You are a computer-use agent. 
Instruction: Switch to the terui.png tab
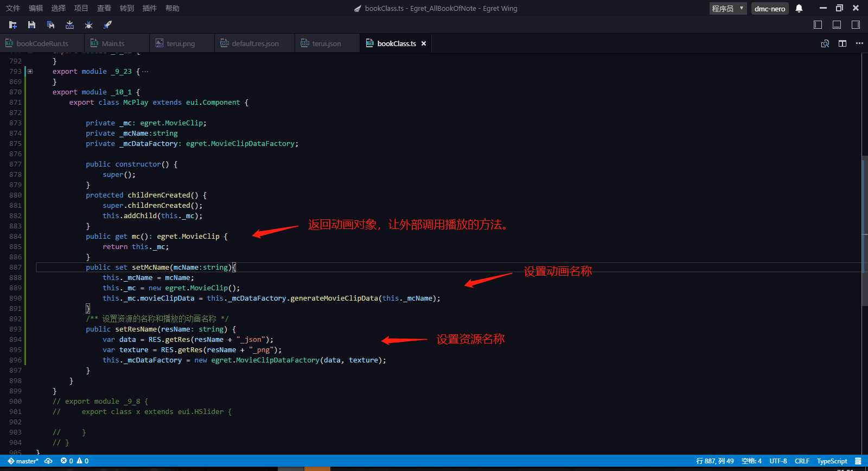point(181,43)
